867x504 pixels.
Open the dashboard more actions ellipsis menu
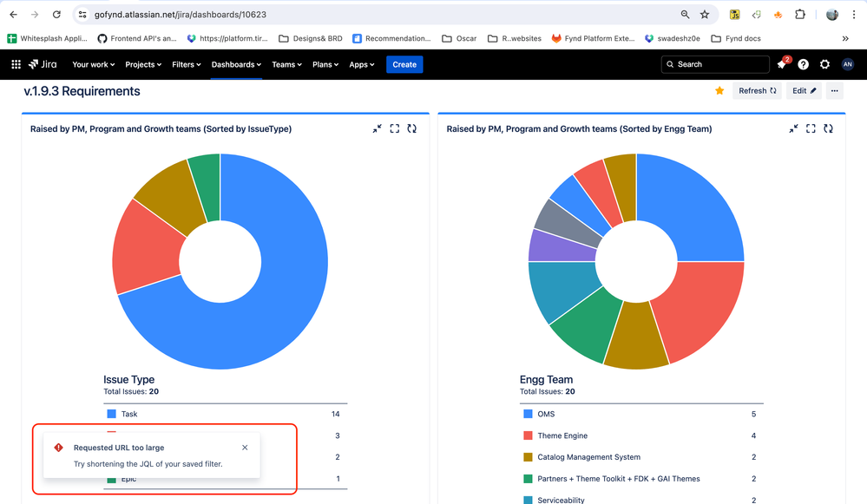(834, 91)
